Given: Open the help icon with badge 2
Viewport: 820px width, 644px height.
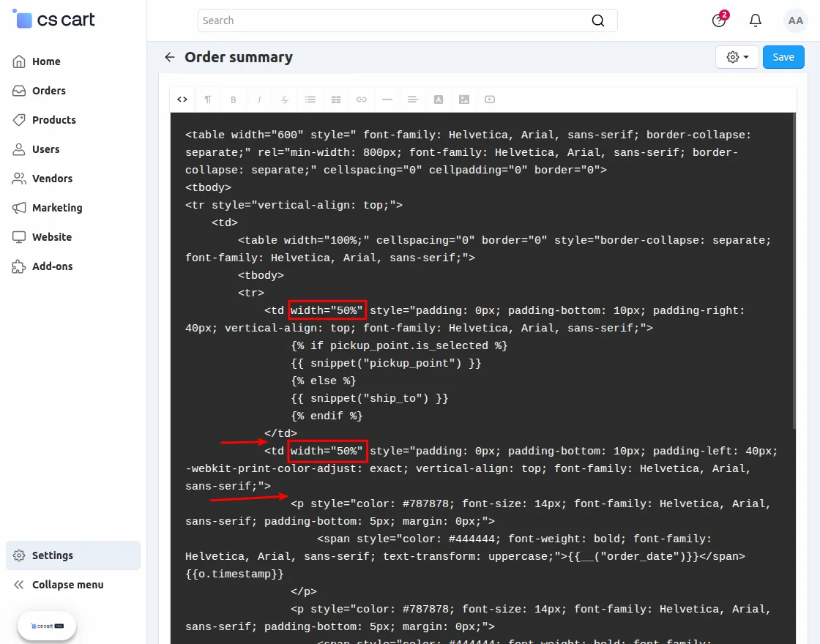Looking at the screenshot, I should pos(720,20).
